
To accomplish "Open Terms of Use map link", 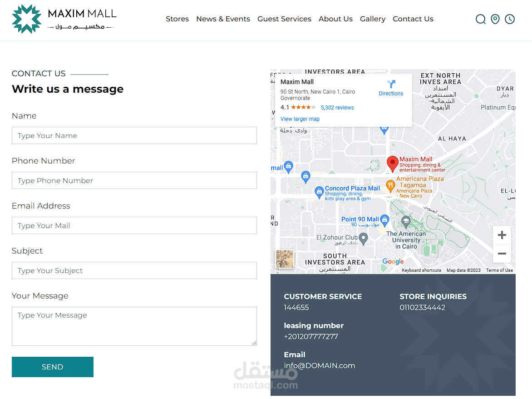I will pos(499,270).
